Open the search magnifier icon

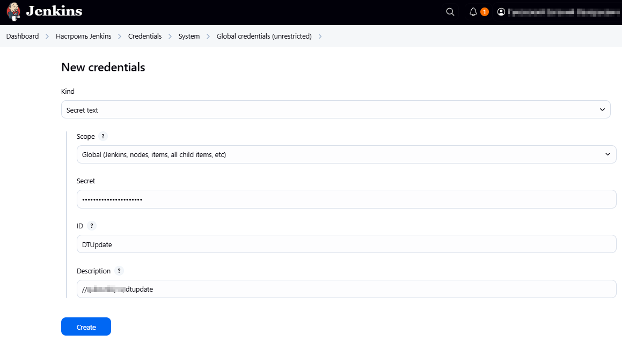pos(450,12)
